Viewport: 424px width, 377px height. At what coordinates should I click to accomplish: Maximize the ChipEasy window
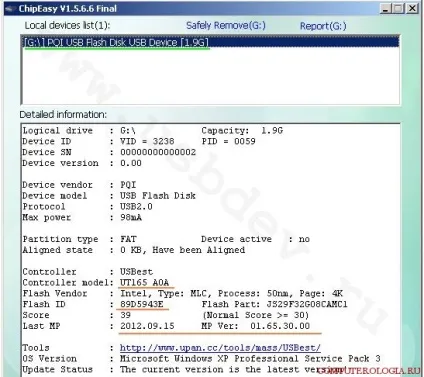click(x=399, y=8)
